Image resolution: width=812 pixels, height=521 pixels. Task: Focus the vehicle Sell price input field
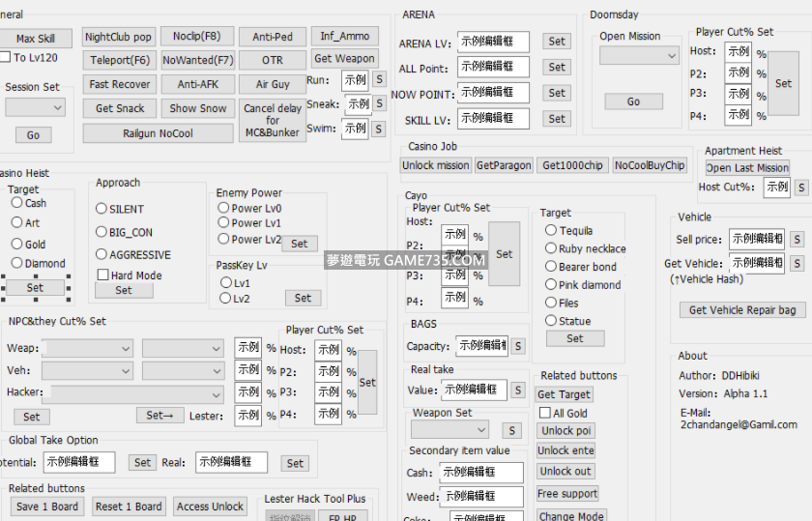coord(756,239)
